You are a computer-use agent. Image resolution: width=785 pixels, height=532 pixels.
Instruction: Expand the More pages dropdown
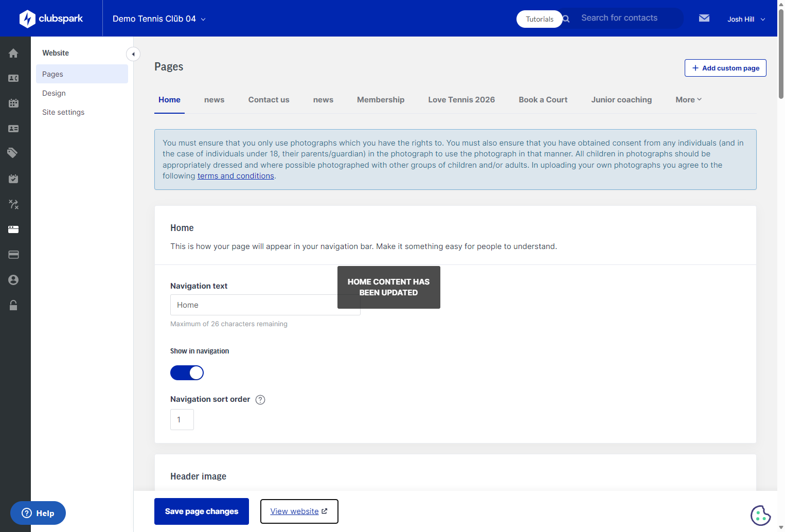(x=688, y=100)
